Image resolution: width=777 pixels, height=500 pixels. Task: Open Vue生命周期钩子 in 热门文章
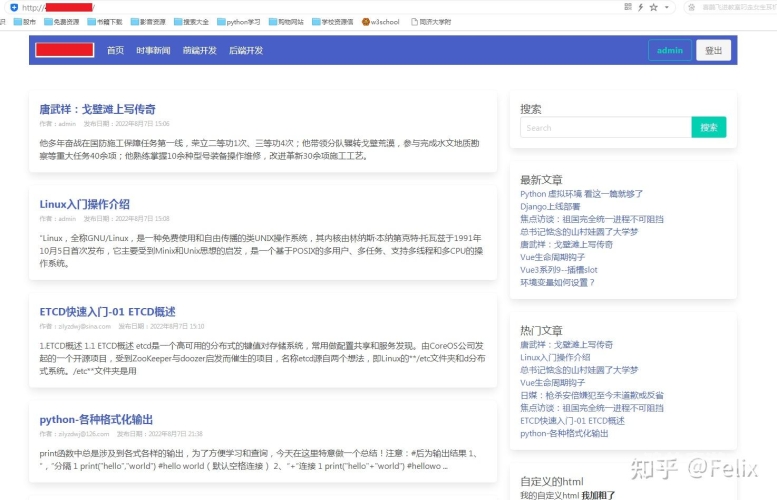click(x=553, y=383)
